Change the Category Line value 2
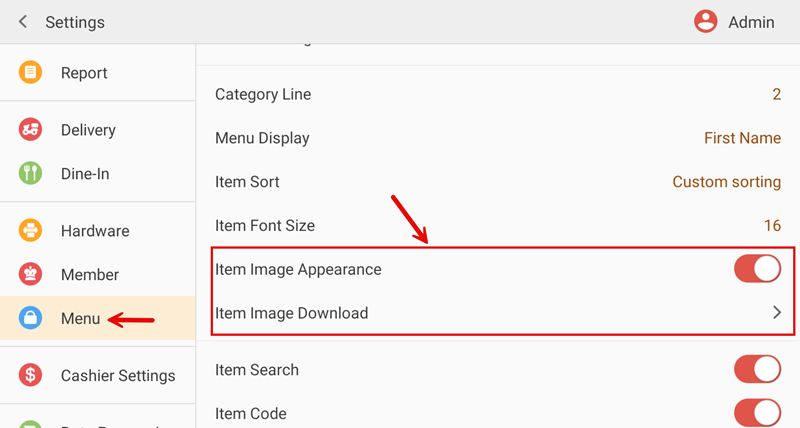800x428 pixels. [x=776, y=95]
